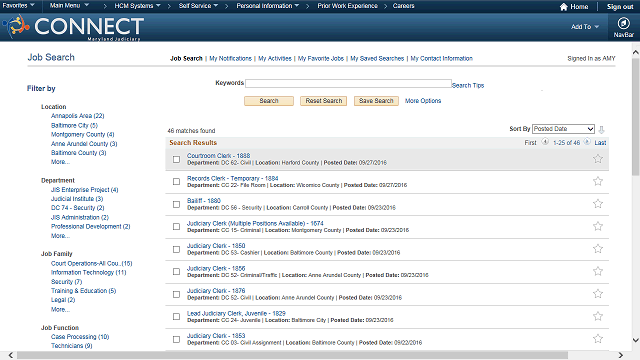This screenshot has width=640, height=360.
Task: Click the Save Search button
Action: pyautogui.click(x=376, y=101)
